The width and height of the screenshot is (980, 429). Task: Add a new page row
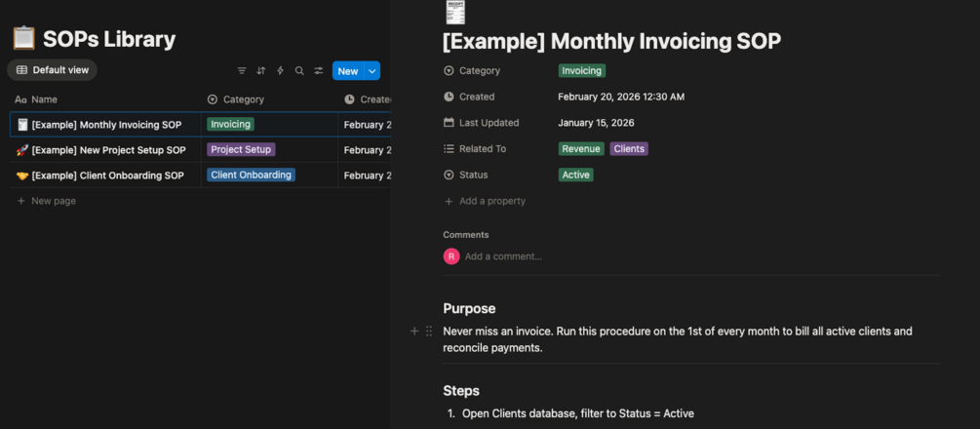[53, 201]
